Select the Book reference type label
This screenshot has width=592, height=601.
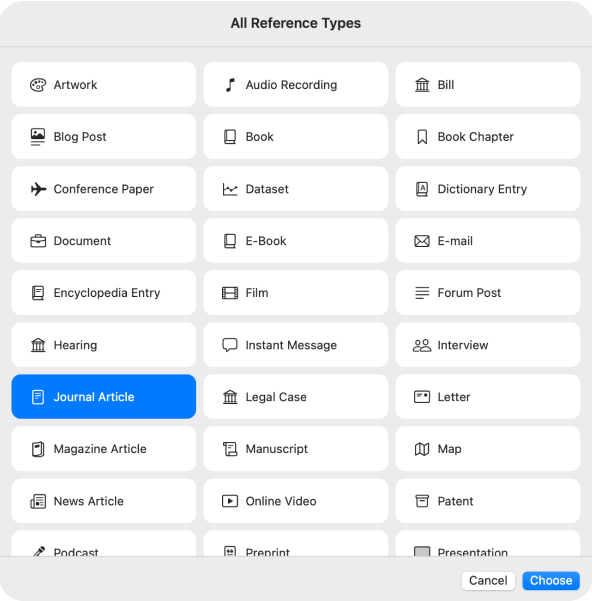pos(259,137)
